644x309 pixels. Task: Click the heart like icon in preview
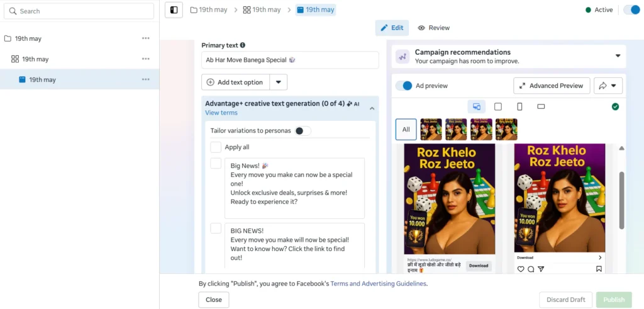(520, 269)
